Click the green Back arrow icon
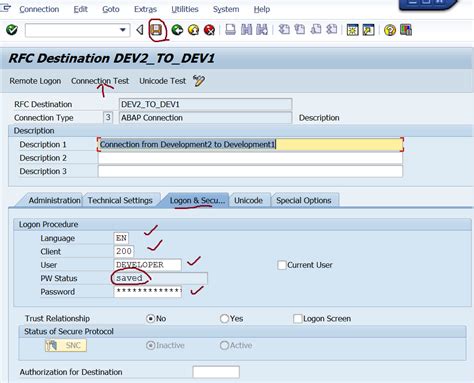 pyautogui.click(x=177, y=30)
